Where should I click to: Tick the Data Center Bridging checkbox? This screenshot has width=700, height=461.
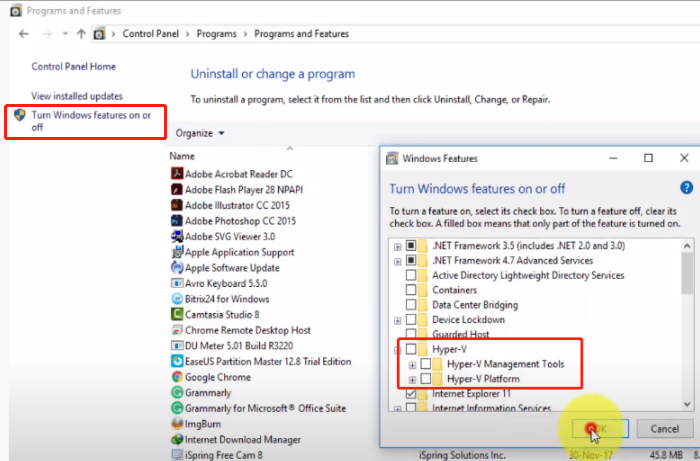(410, 304)
